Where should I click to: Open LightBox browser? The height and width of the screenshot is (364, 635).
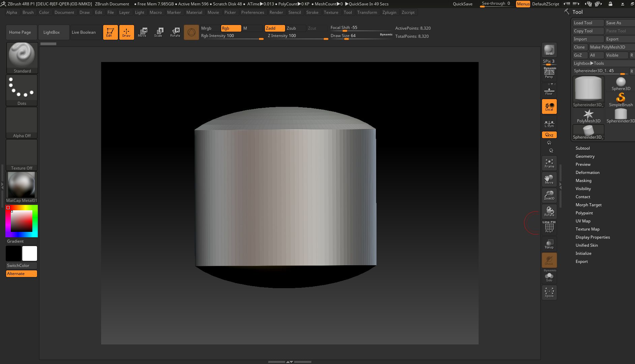54,32
